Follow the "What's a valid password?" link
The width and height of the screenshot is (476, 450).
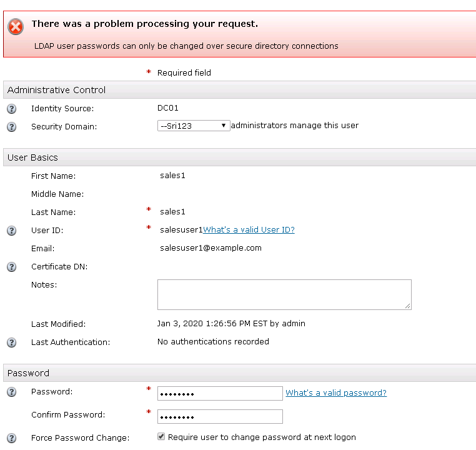(x=336, y=392)
